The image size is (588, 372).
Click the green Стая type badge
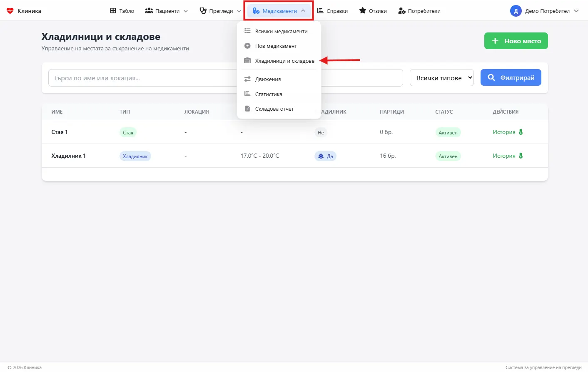pyautogui.click(x=128, y=132)
